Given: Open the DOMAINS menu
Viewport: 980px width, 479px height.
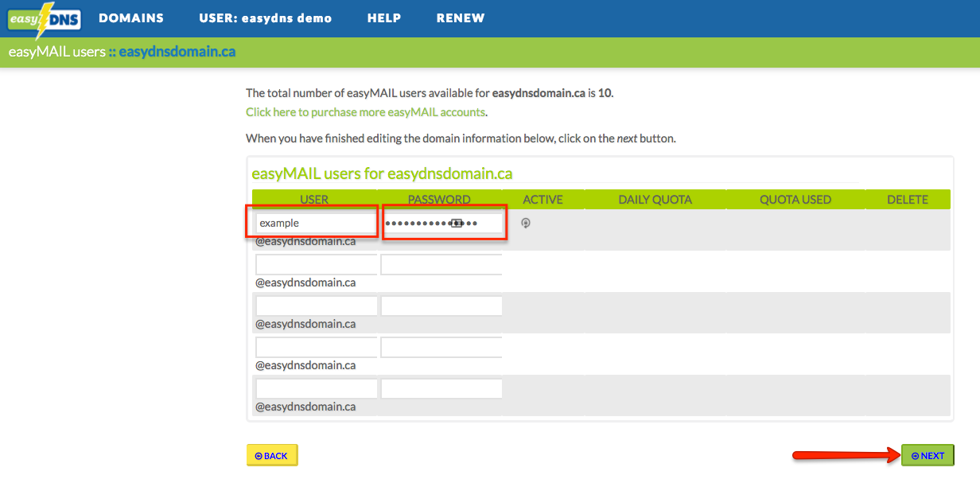Looking at the screenshot, I should (x=131, y=18).
